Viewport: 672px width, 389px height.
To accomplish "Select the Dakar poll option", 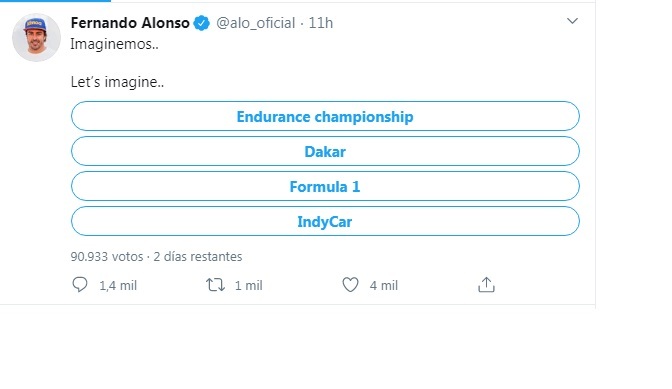I will [325, 151].
